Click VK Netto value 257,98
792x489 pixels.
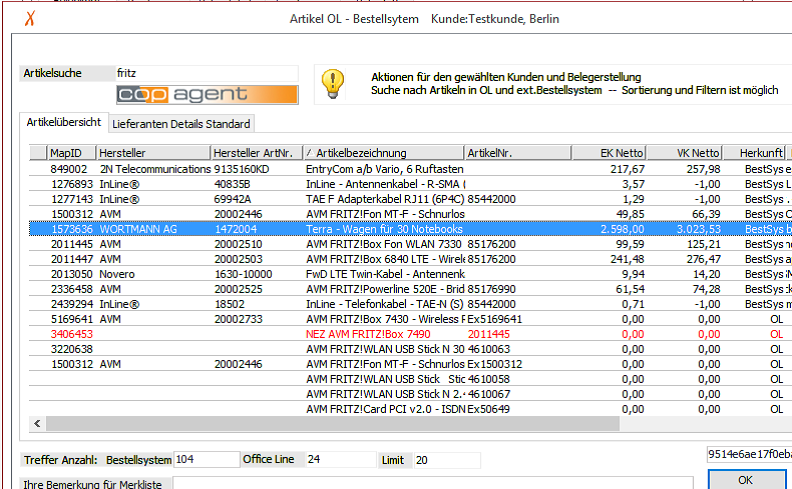point(703,169)
